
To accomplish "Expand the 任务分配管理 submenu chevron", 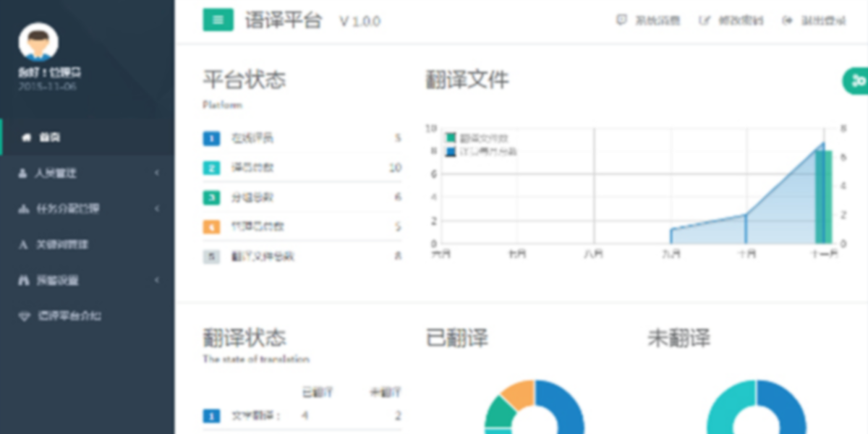I will 157,209.
